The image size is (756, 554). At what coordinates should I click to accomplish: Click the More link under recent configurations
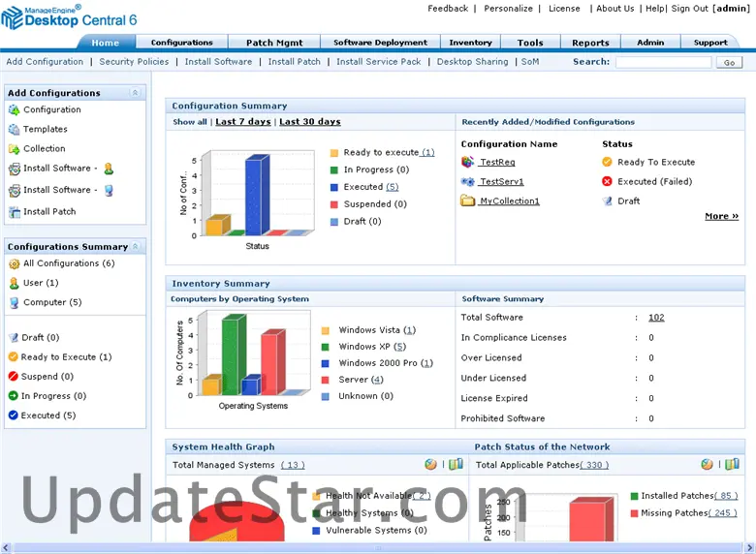[x=722, y=216]
